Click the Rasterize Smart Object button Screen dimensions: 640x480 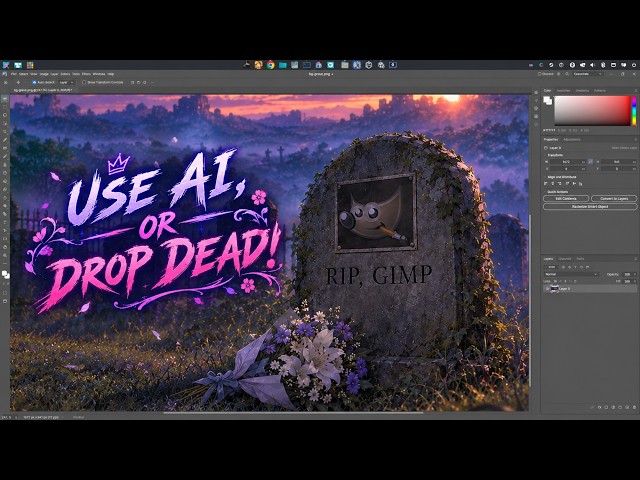(x=590, y=207)
